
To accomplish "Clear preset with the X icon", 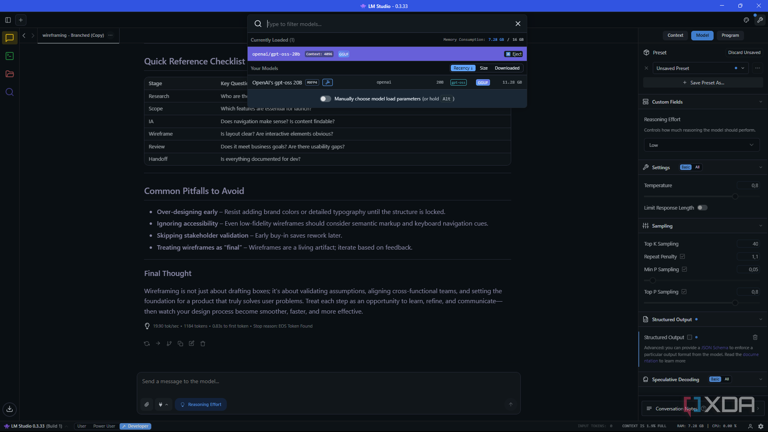I will (646, 68).
